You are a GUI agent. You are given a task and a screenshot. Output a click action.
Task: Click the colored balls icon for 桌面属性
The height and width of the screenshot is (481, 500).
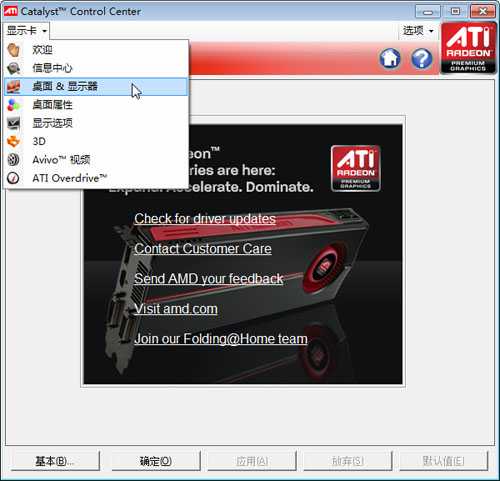[13, 105]
